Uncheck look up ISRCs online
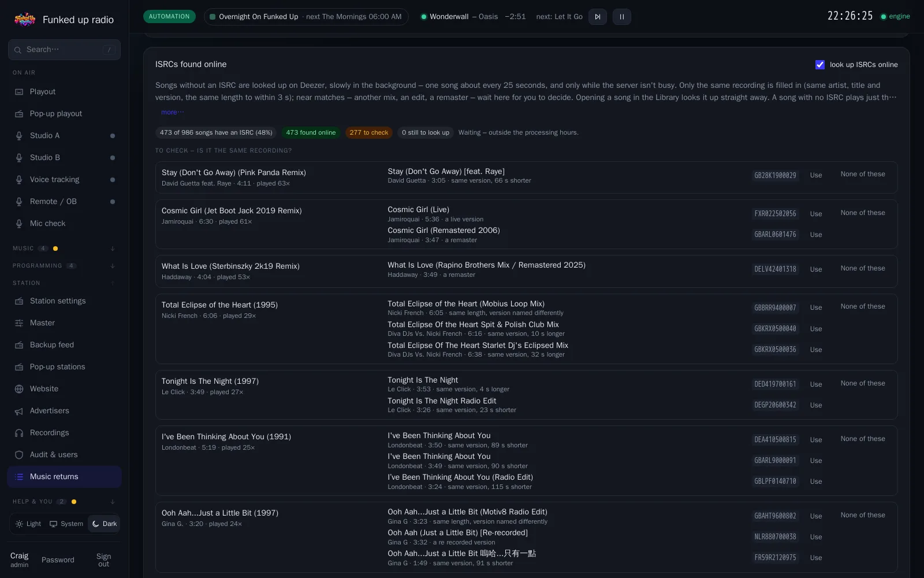Viewport: 924px width, 578px height. [820, 65]
